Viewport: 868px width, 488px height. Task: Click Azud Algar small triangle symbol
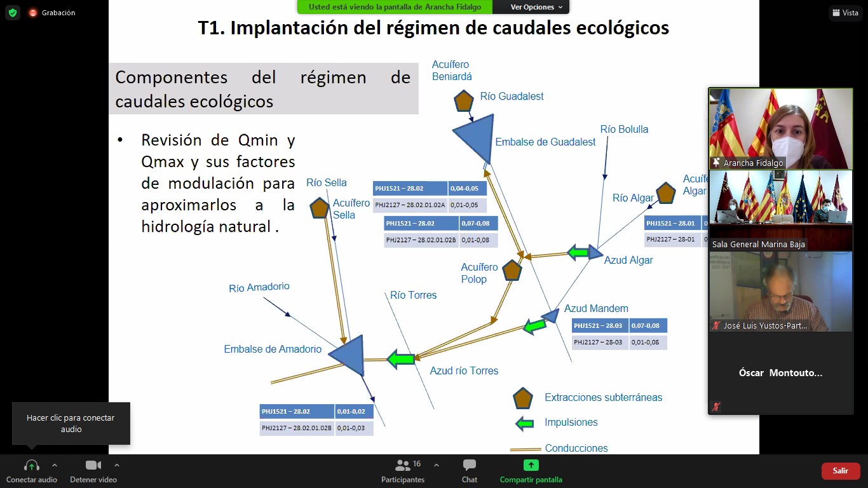coord(595,252)
